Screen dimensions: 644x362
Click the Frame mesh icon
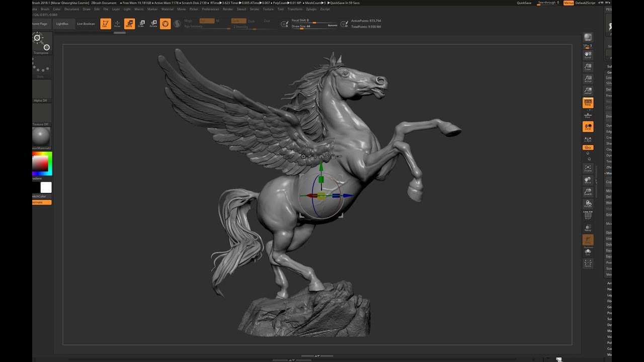pyautogui.click(x=588, y=168)
